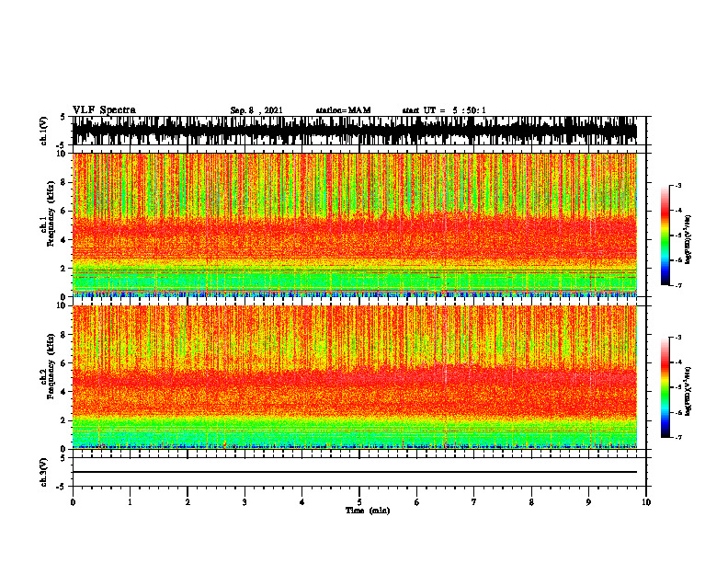Click the '4' kHz tick on ch.1 spectrogram

(x=64, y=240)
